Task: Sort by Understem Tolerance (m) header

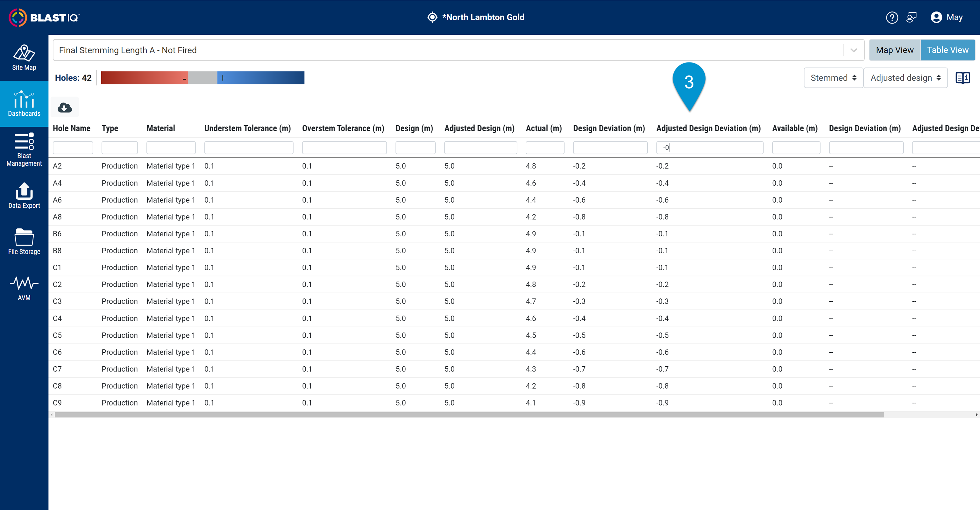Action: tap(247, 128)
